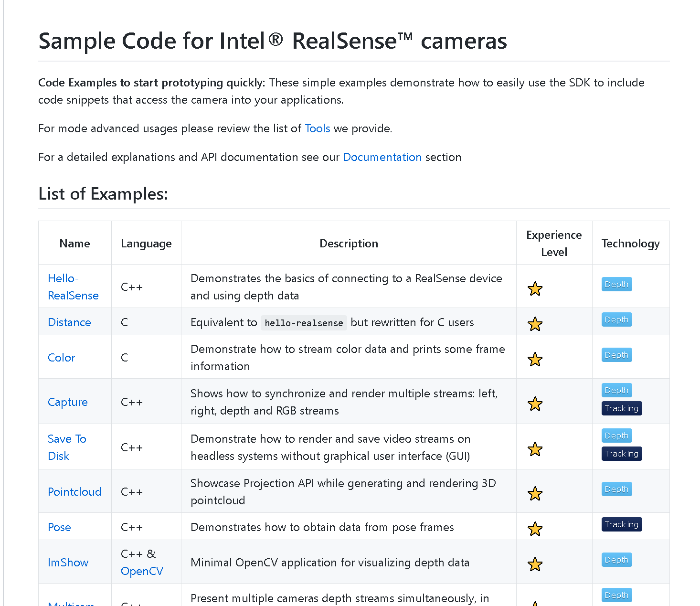
Task: Click the star icon in Hello-RealSense row
Action: tap(535, 288)
